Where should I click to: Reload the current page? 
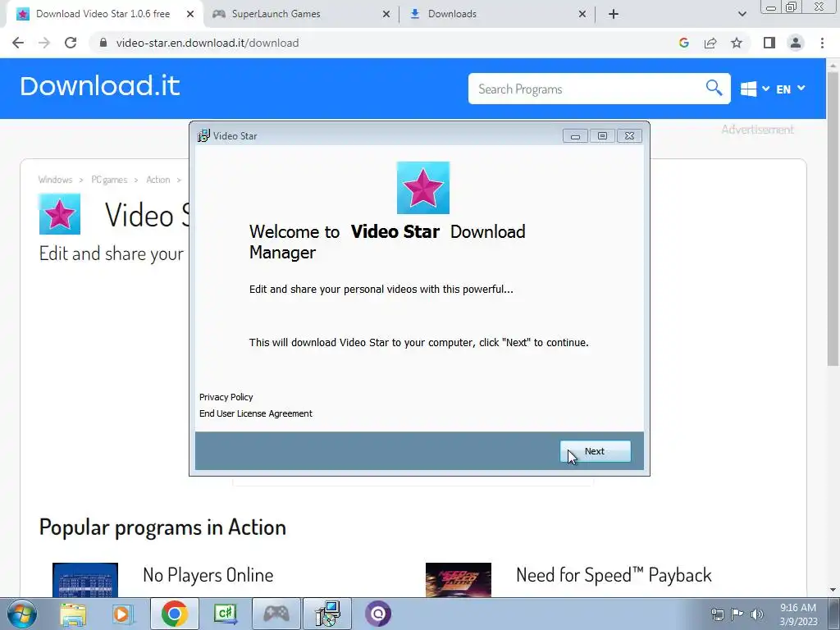71,43
